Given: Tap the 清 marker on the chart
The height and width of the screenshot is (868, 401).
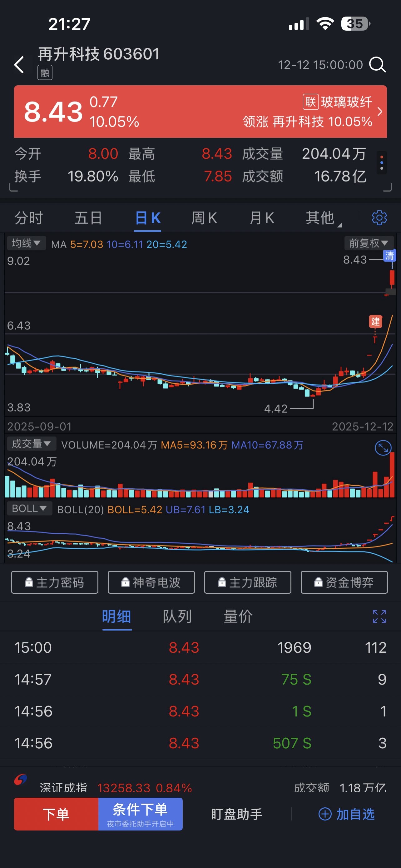Looking at the screenshot, I should pyautogui.click(x=389, y=256).
